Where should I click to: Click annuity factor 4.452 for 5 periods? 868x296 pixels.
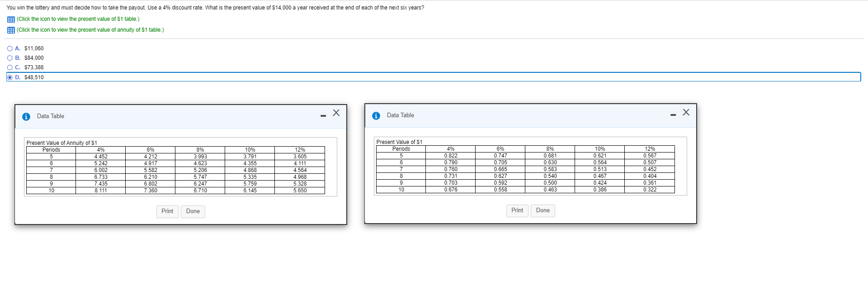pos(101,157)
